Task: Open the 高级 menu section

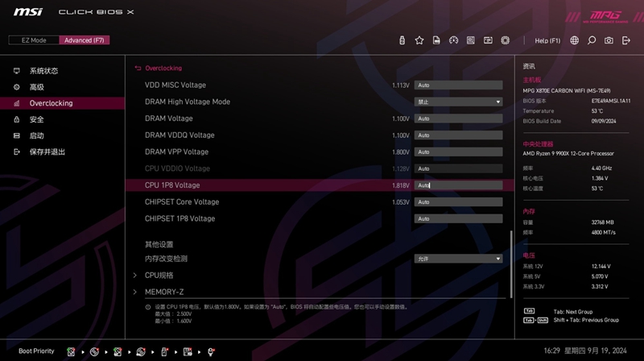Action: click(x=36, y=87)
